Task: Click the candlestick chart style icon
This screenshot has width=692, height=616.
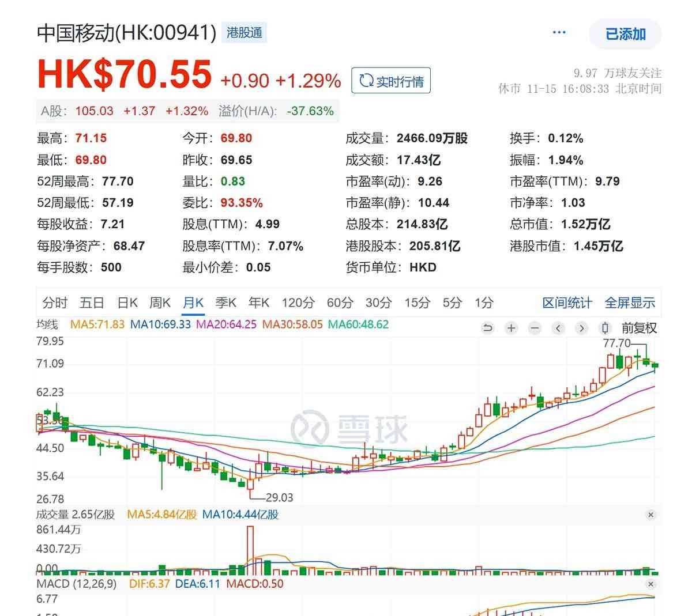Action: click(605, 328)
